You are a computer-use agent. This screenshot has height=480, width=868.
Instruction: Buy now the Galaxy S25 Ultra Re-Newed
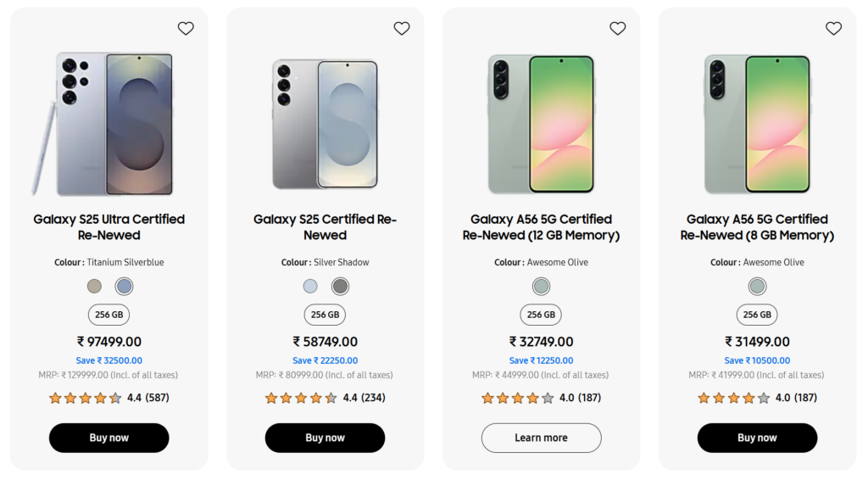point(109,438)
